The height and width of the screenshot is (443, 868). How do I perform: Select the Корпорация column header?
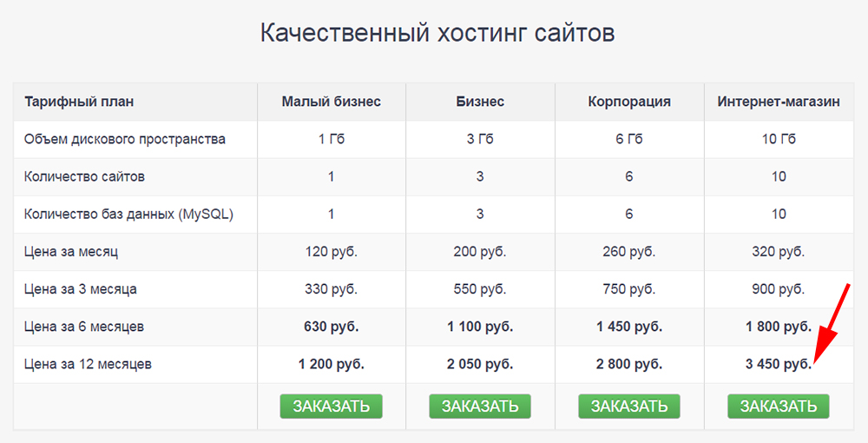tap(629, 102)
